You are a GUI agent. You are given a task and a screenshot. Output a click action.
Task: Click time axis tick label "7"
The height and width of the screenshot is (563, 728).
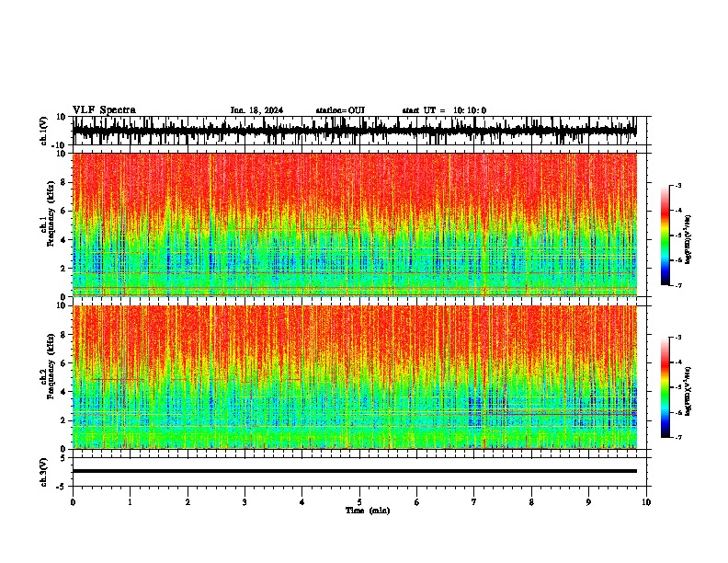(x=474, y=502)
